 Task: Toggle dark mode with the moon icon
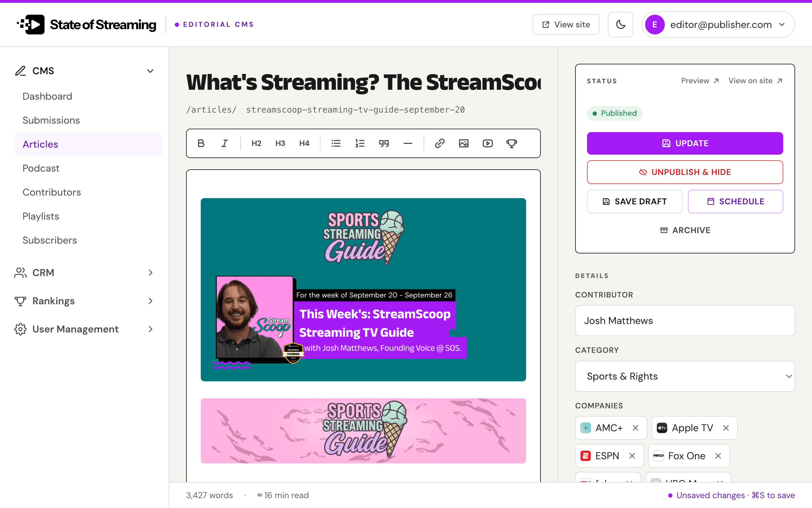pyautogui.click(x=620, y=25)
